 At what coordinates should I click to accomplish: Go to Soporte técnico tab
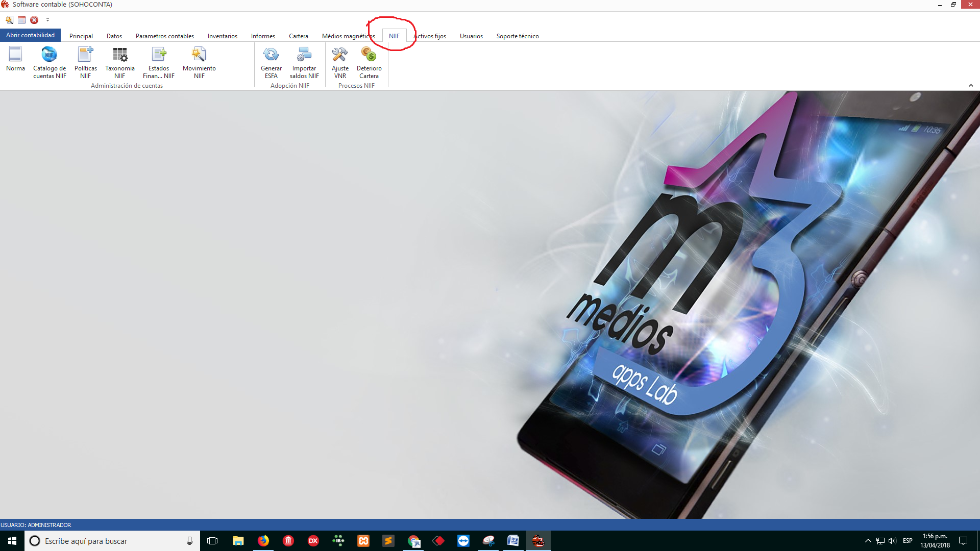[517, 36]
